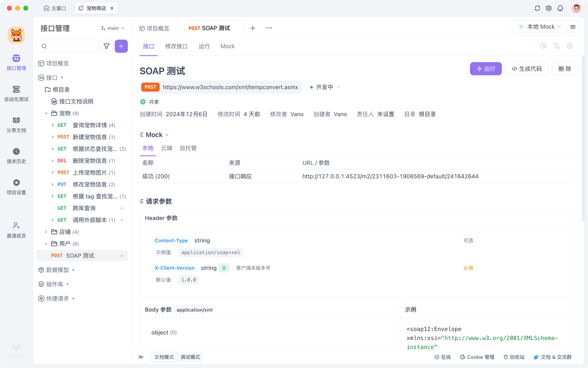Open the 回收站 recycle bin
Viewport: 588px width, 368px height.
click(514, 357)
